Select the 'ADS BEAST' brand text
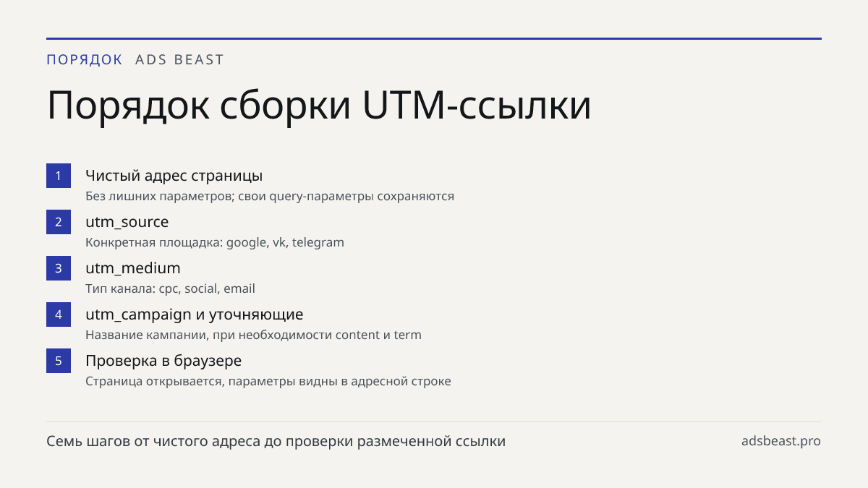Image resolution: width=868 pixels, height=488 pixels. (180, 60)
